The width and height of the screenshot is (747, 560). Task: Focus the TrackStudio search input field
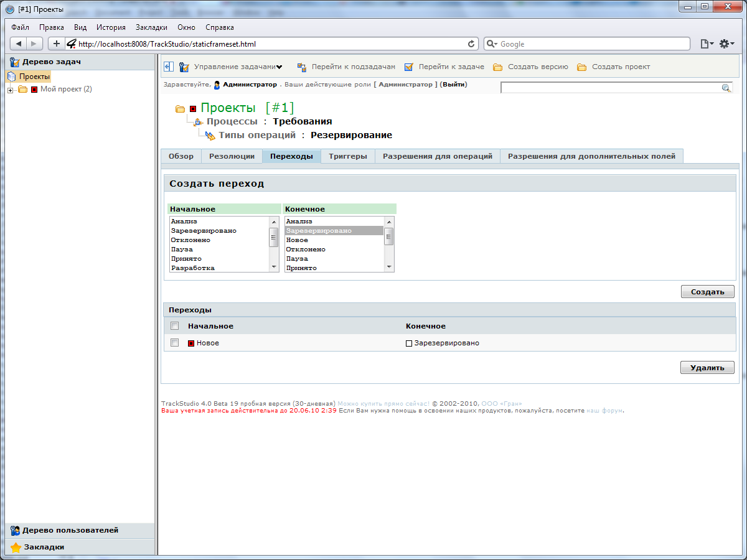pyautogui.click(x=611, y=88)
